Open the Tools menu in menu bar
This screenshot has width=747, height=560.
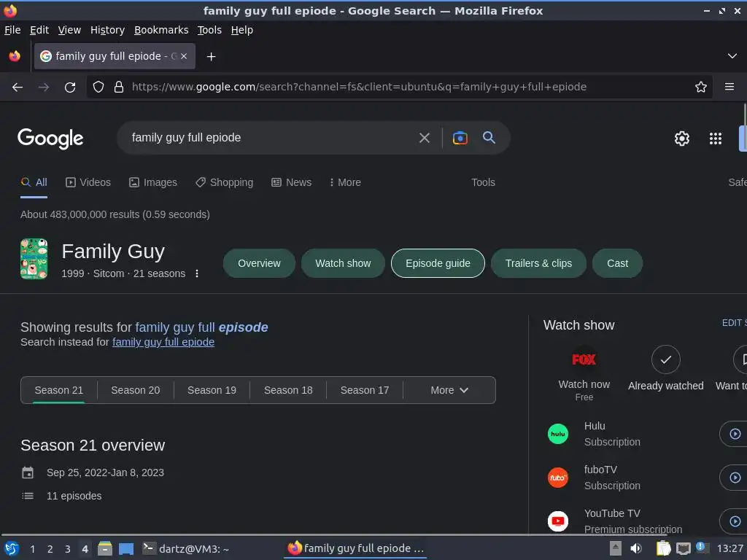tap(209, 30)
